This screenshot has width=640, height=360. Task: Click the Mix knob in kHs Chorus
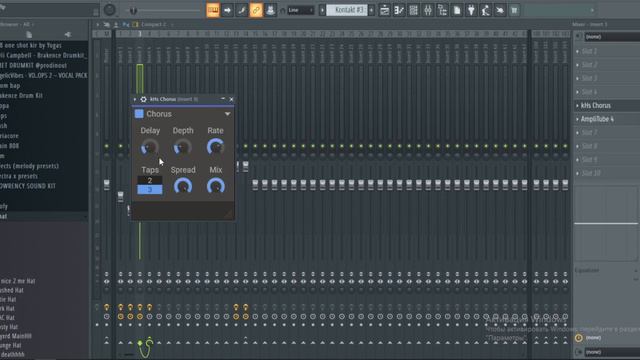pos(216,187)
